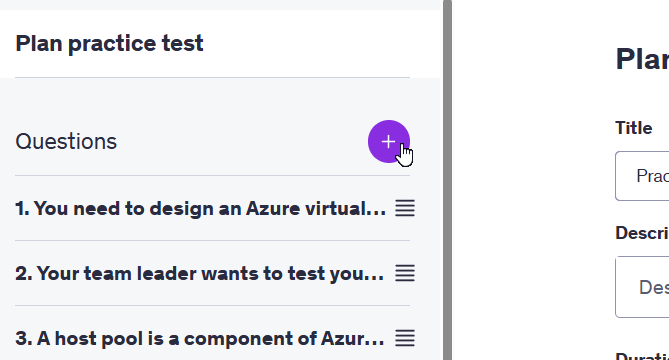Open the Plan practice test section

[x=109, y=44]
